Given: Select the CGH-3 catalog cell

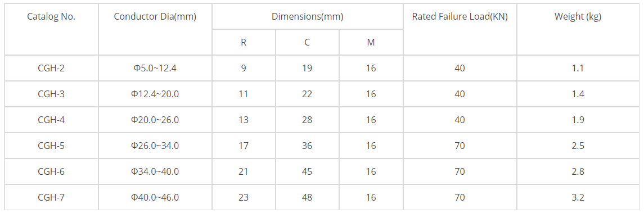Looking at the screenshot, I should click(x=51, y=94).
